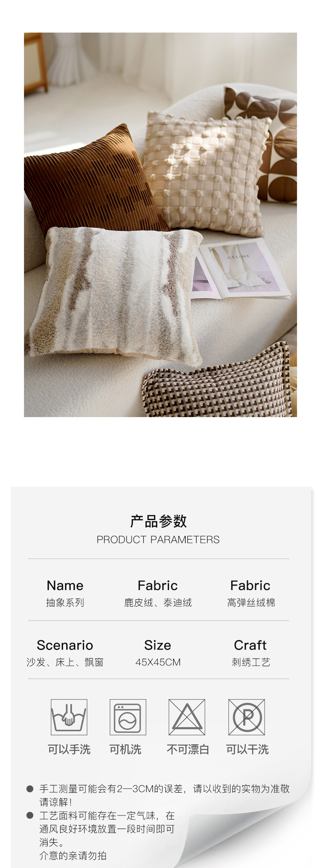Click the 不可漂白 label
This screenshot has width=321, height=868.
click(x=188, y=749)
